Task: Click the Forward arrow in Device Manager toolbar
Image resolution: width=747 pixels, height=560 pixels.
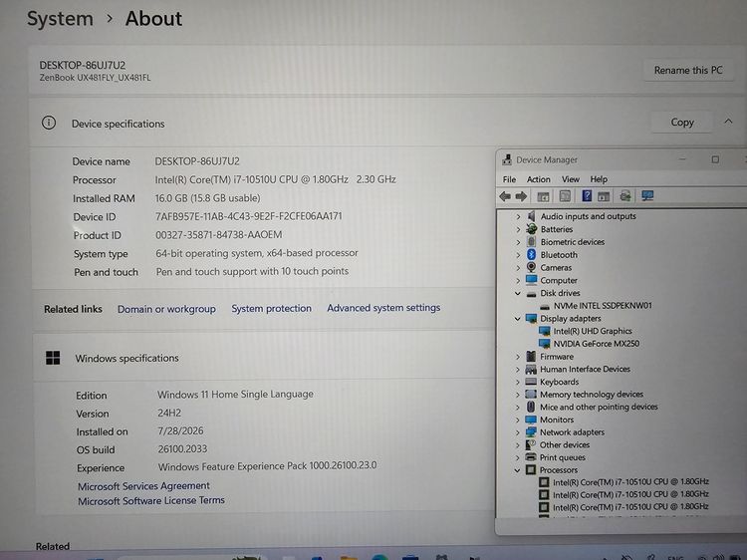Action: [x=521, y=196]
